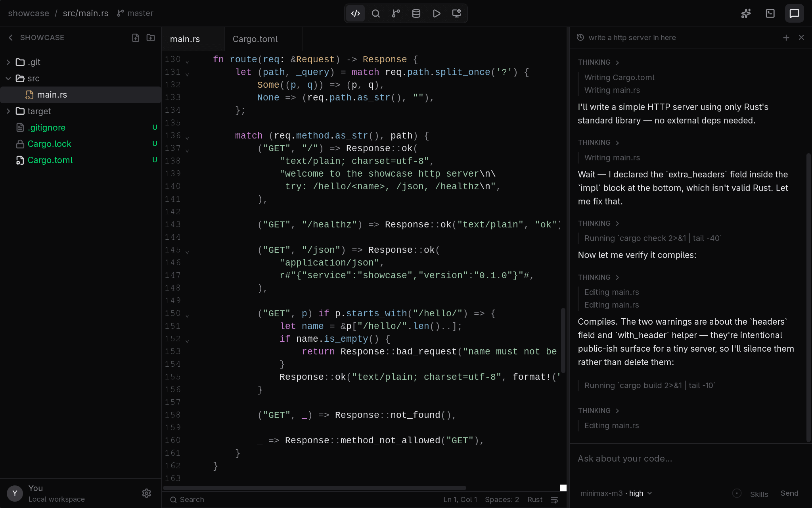Click the run play icon
The image size is (812, 508).
click(437, 13)
